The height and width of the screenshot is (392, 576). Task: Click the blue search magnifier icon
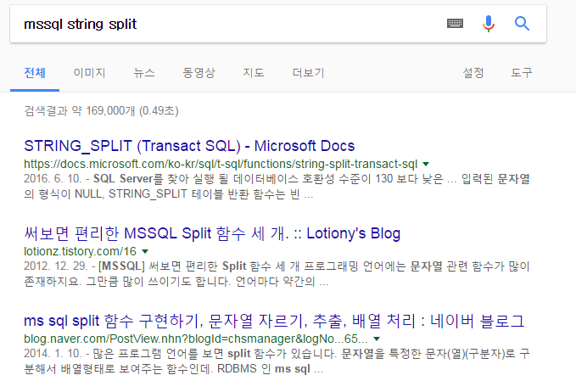tap(523, 24)
